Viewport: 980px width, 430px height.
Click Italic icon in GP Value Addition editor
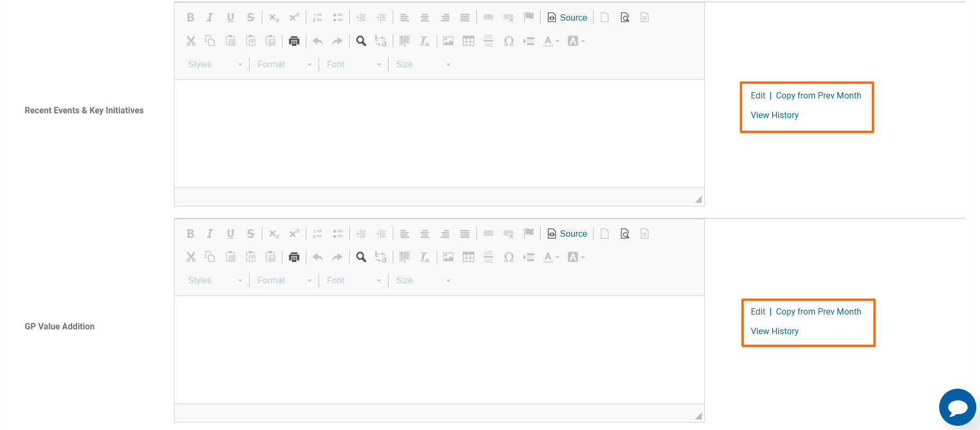coord(210,234)
